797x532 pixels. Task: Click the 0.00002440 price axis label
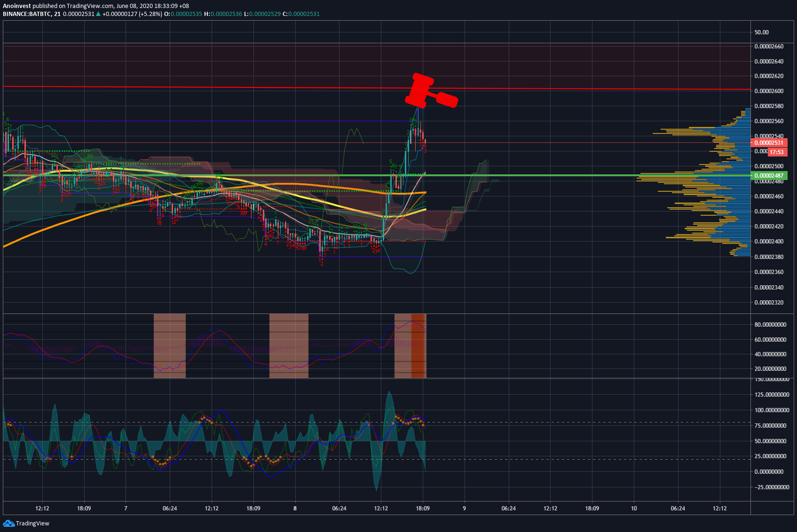[769, 211]
